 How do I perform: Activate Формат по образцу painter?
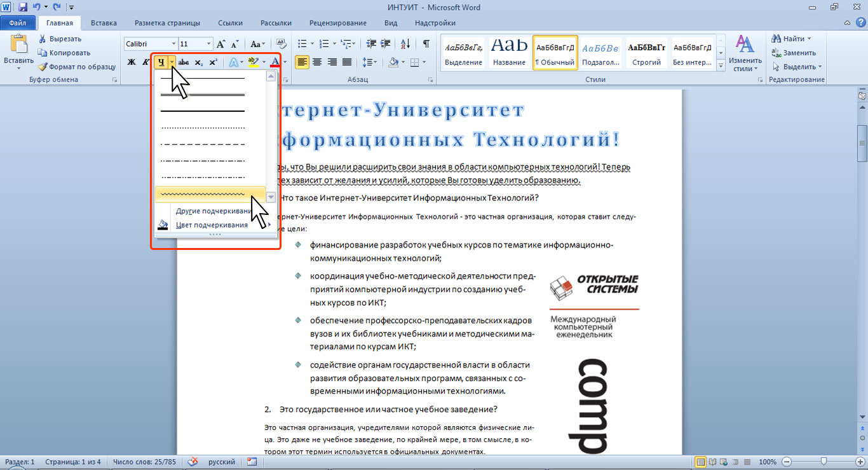coord(76,67)
